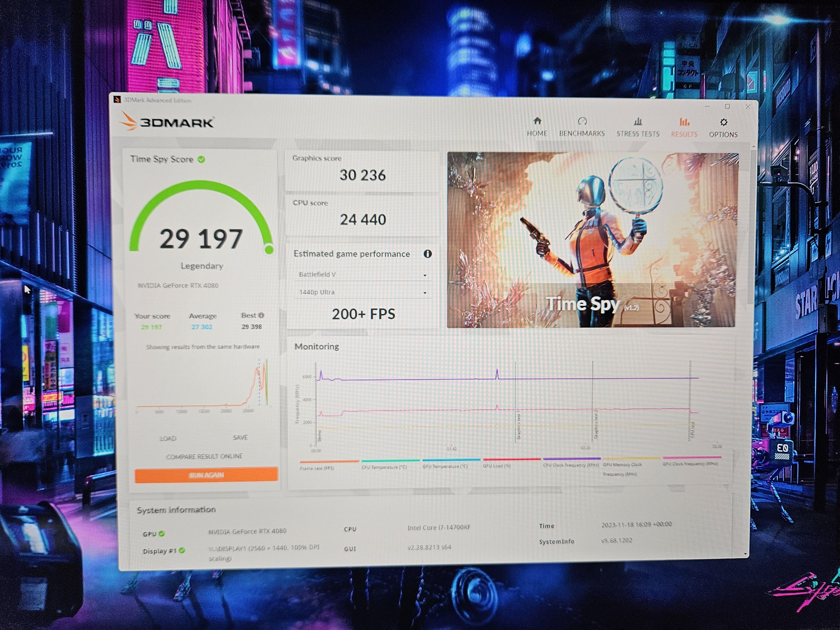Maximize the 3DMark window
Image resolution: width=840 pixels, height=630 pixels.
click(x=727, y=106)
